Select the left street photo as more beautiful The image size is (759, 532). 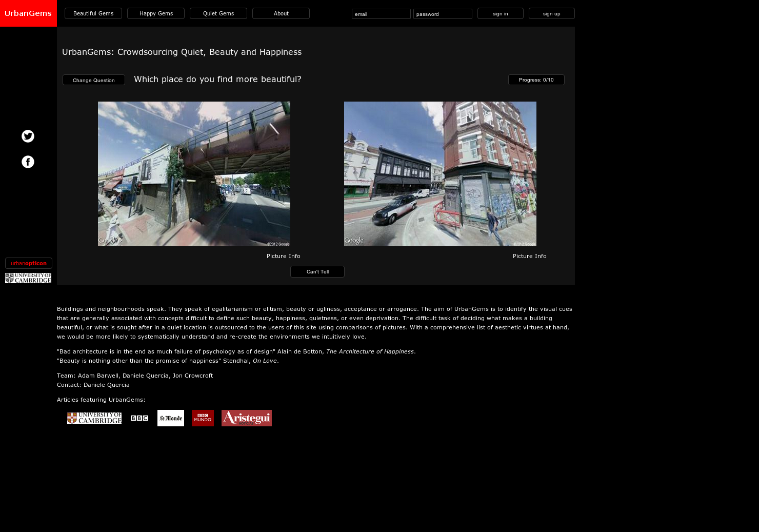point(194,174)
